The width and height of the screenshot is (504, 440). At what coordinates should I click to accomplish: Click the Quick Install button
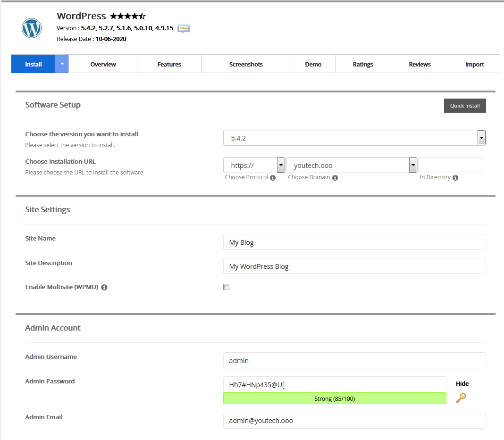click(x=465, y=106)
